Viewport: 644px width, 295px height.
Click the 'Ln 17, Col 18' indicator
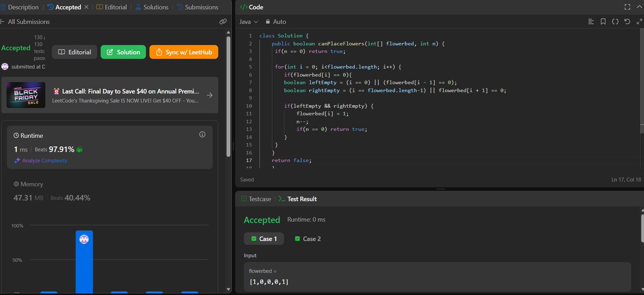click(x=626, y=179)
